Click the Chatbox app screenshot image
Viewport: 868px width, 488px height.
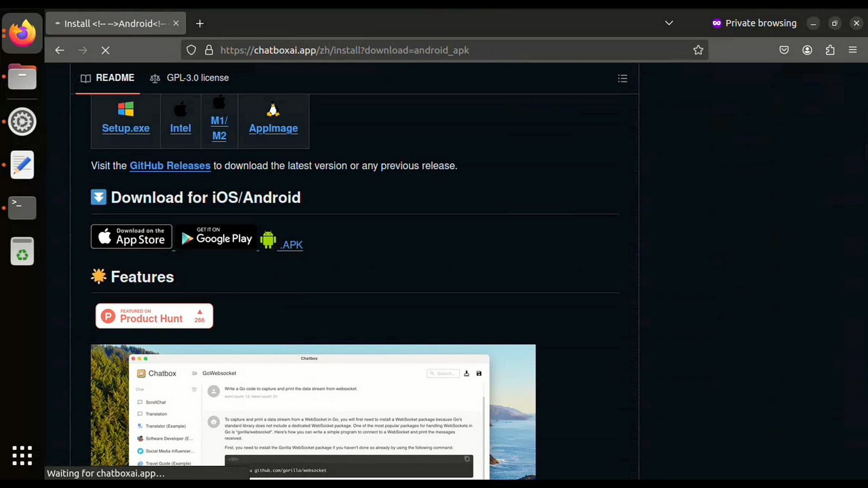click(x=313, y=411)
